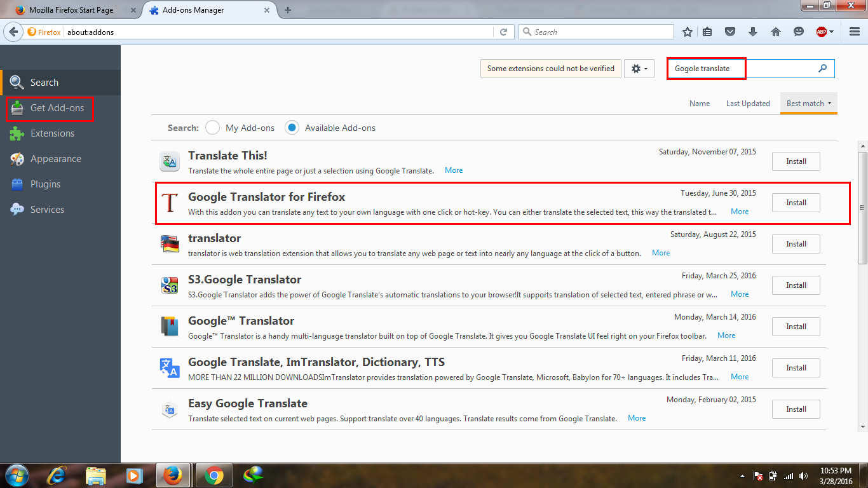Screen dimensions: 868x488
Task: Click the German flag translator icon
Action: click(x=170, y=244)
